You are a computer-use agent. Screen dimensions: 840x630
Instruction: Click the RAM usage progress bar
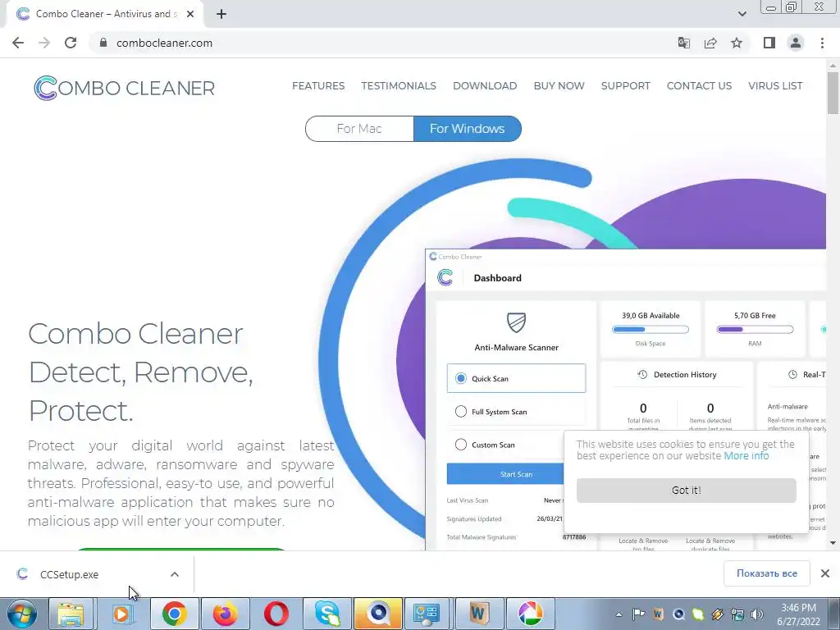click(x=755, y=330)
